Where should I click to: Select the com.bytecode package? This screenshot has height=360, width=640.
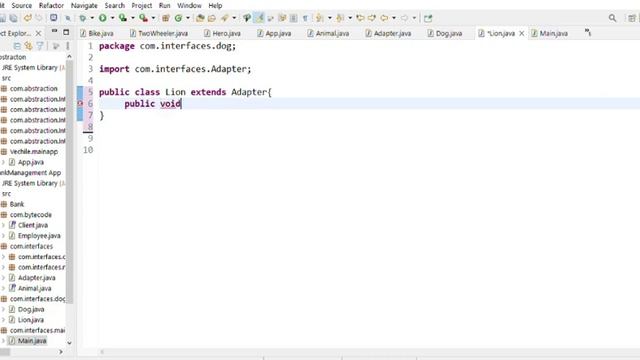point(31,214)
